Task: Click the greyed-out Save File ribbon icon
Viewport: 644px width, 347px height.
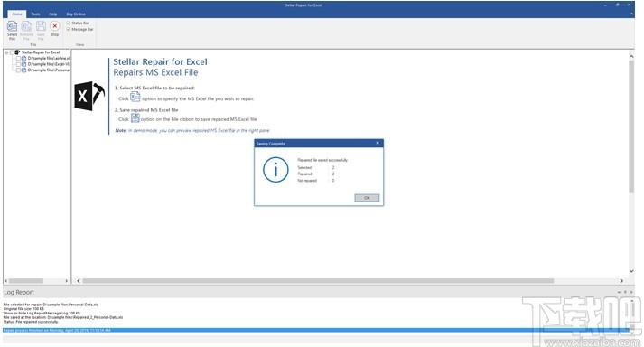Action: 41,26
